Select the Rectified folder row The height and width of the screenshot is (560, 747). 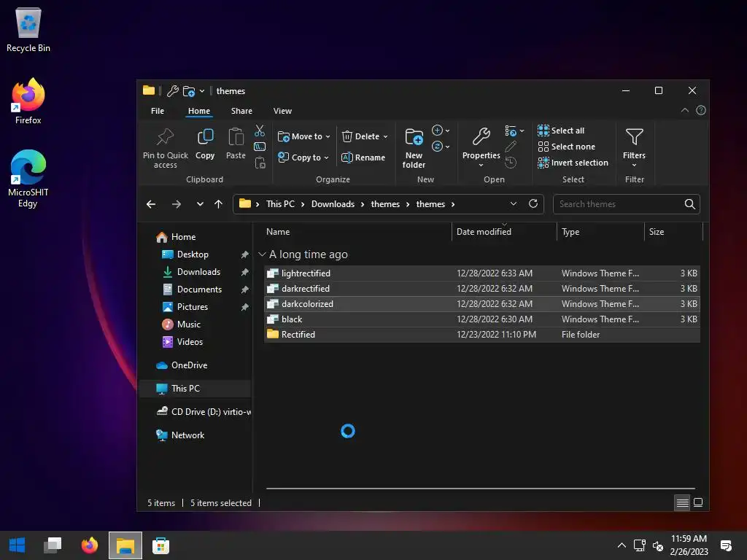click(x=482, y=335)
